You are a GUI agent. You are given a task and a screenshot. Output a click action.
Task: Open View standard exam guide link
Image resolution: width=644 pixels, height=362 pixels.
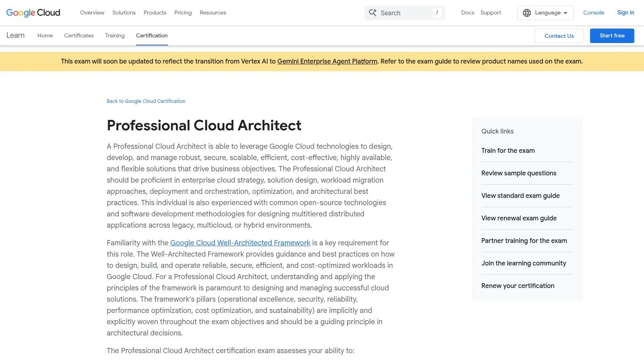pos(520,196)
